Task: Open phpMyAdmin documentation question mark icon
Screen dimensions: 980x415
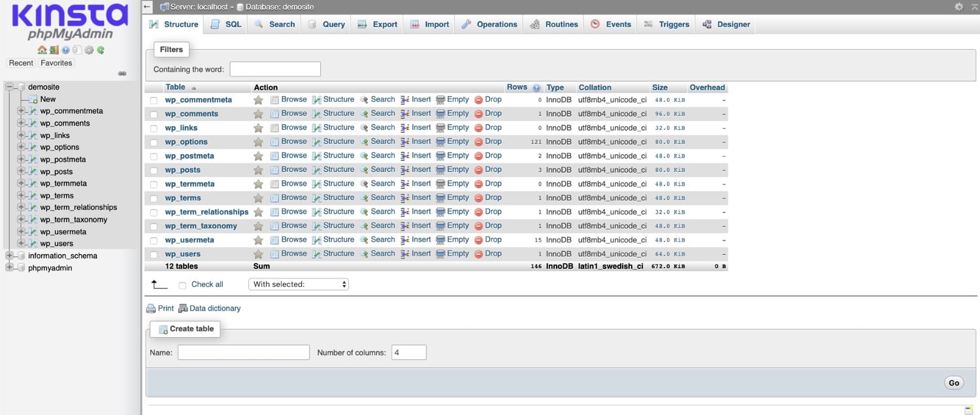Action: point(65,50)
